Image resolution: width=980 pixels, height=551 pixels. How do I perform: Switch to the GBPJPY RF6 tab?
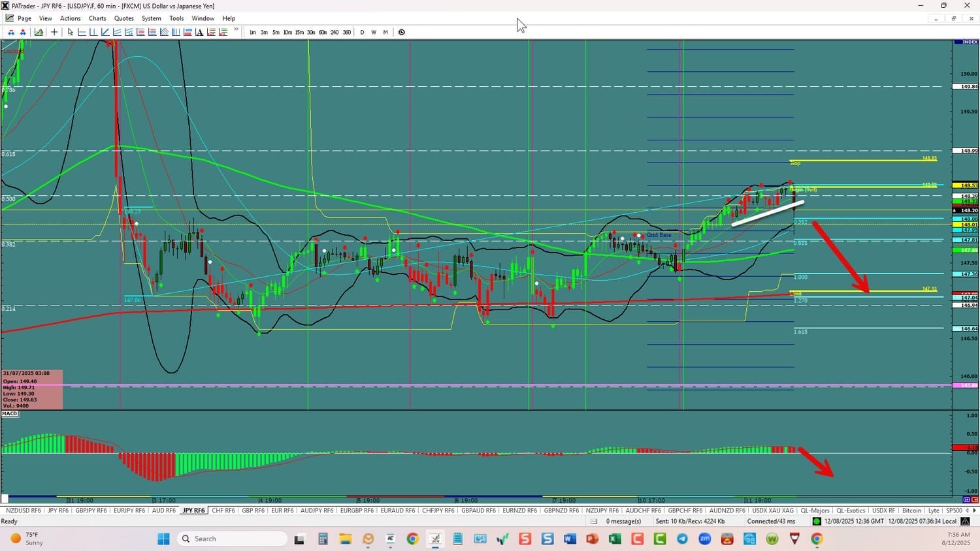pos(91,511)
